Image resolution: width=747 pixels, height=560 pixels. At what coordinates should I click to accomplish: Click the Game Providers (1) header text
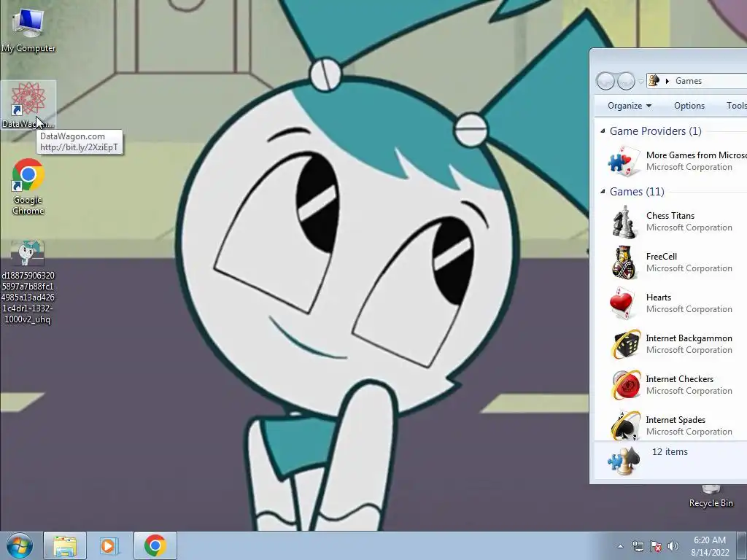[x=656, y=131]
